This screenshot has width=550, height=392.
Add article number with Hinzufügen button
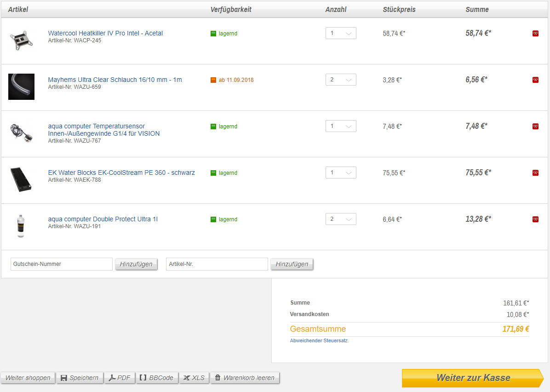(x=292, y=264)
